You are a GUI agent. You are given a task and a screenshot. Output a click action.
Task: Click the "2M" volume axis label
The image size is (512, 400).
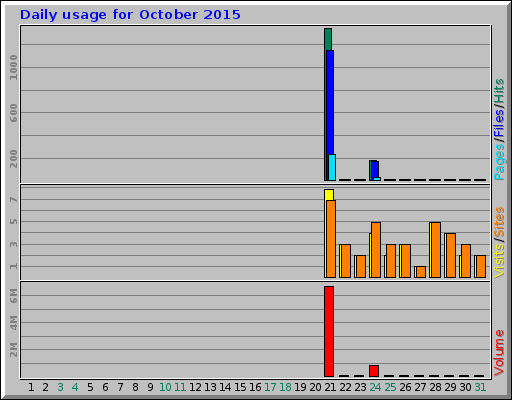tap(13, 350)
